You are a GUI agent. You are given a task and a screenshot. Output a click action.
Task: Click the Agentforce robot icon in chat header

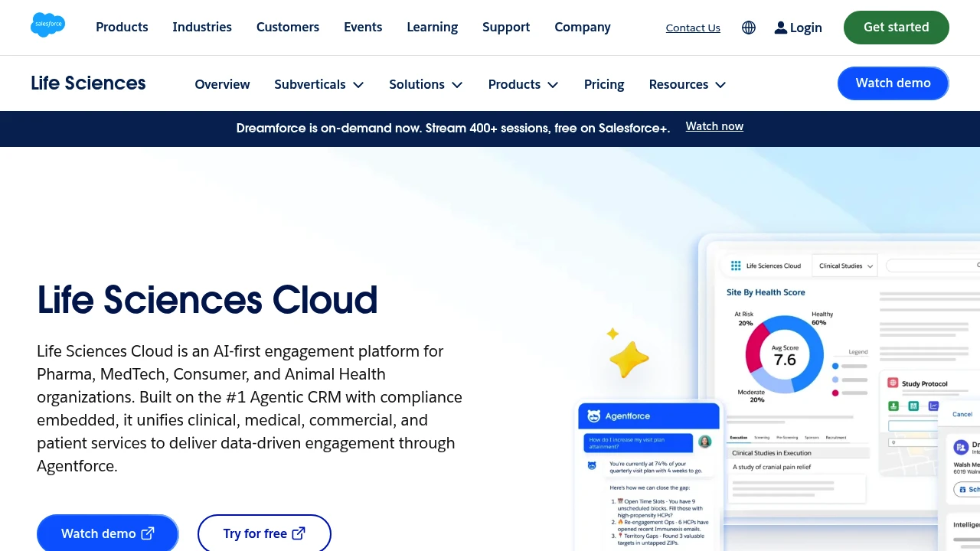[x=593, y=416]
